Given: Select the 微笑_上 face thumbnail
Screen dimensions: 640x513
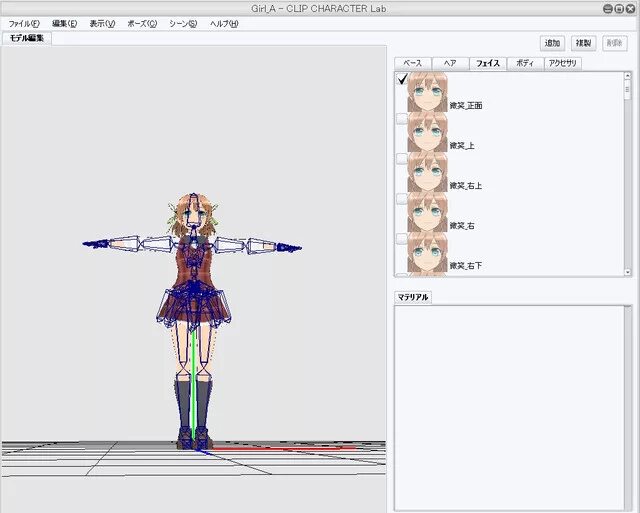Looking at the screenshot, I should click(x=427, y=132).
